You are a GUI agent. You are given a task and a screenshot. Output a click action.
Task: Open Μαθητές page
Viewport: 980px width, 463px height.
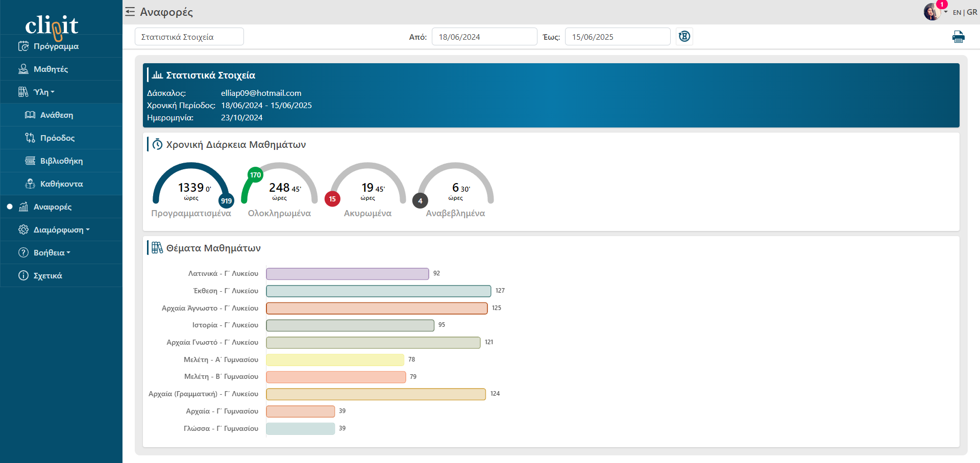tap(51, 69)
